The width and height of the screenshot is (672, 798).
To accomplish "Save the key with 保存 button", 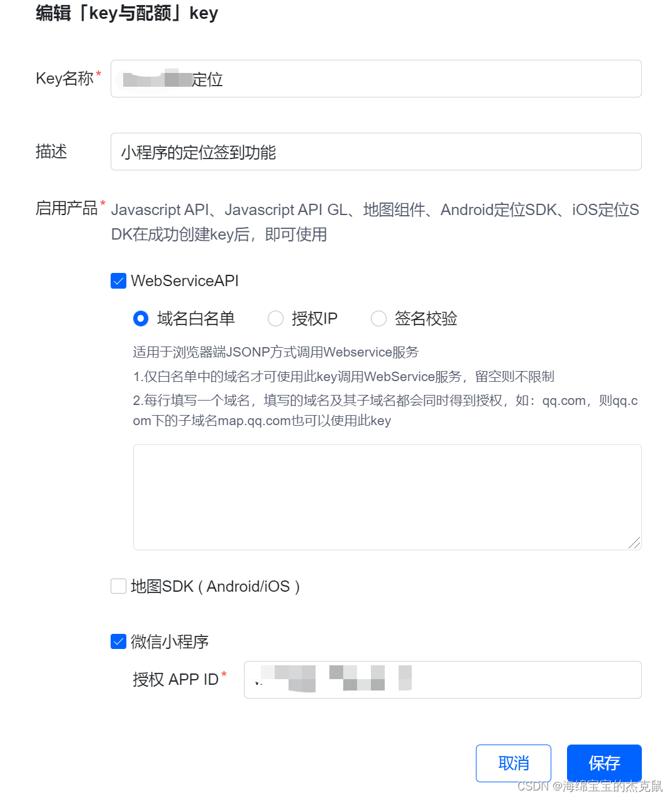I will 604,763.
